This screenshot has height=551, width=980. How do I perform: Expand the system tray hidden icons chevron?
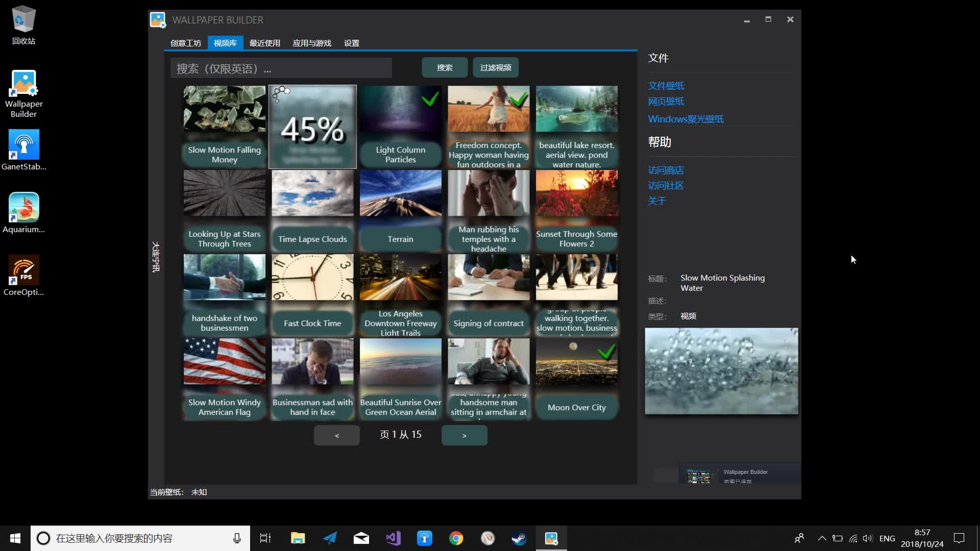click(822, 538)
